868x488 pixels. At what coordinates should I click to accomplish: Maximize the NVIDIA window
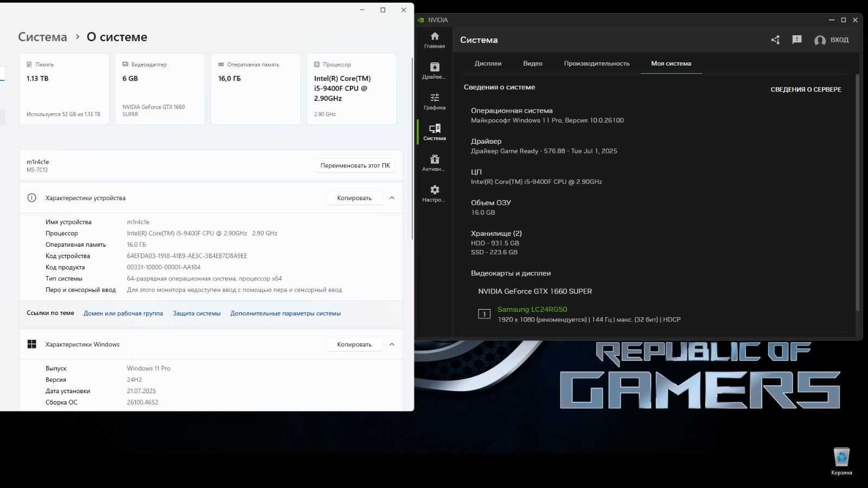[x=844, y=20]
